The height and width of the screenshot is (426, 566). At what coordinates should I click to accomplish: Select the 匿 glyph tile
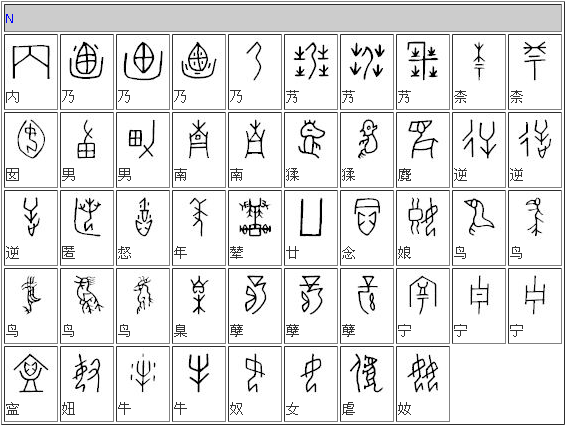(x=87, y=228)
